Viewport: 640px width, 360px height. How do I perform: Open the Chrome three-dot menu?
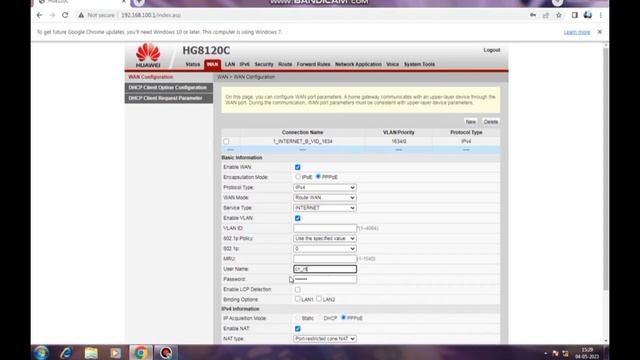601,15
